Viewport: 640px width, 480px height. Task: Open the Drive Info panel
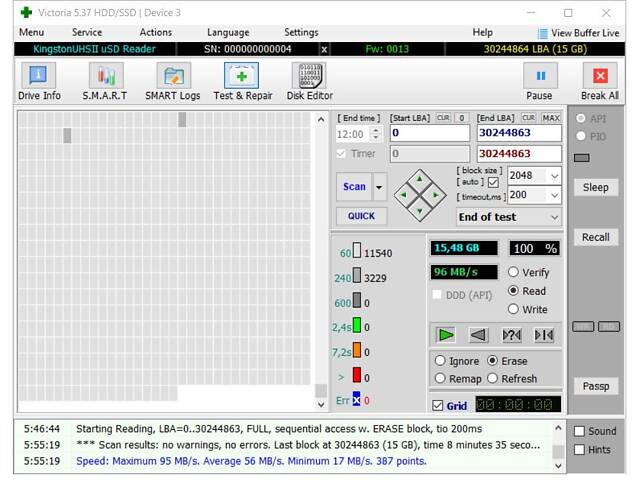pos(39,81)
